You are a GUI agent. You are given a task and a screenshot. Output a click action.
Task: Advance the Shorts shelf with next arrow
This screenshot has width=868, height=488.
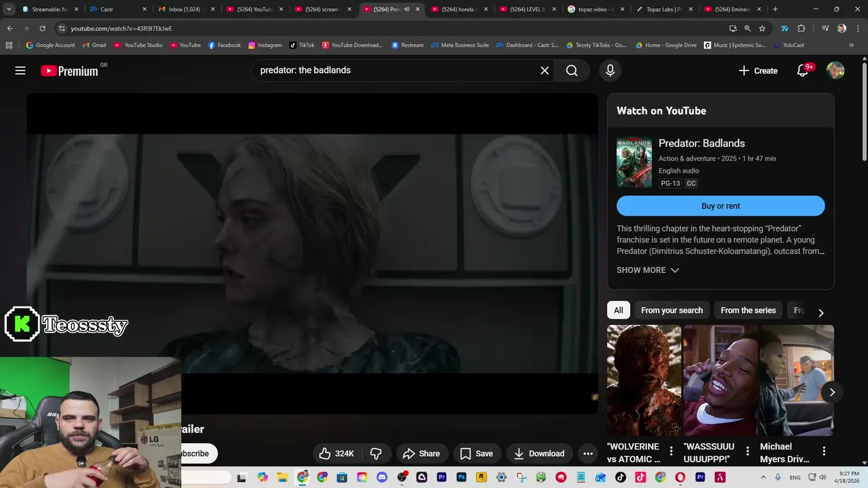pyautogui.click(x=832, y=392)
